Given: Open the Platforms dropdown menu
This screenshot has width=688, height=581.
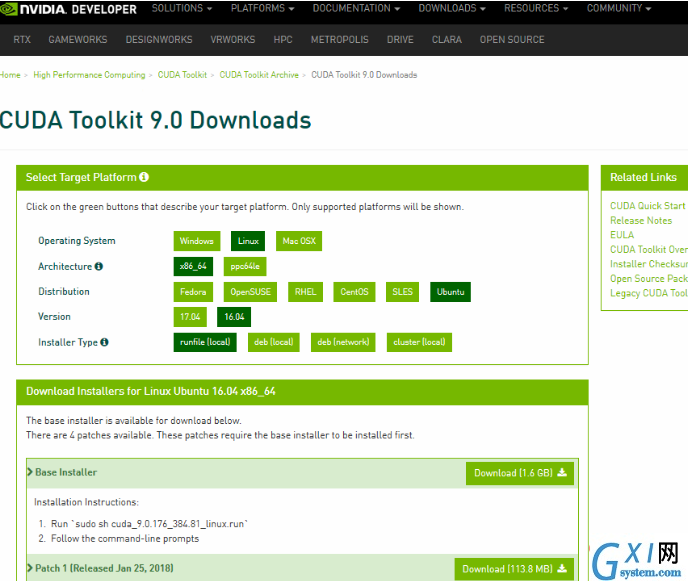Looking at the screenshot, I should point(262,8).
